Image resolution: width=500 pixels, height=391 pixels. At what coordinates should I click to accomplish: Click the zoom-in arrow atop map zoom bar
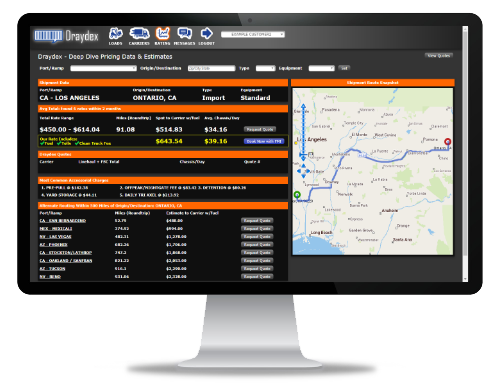[303, 106]
